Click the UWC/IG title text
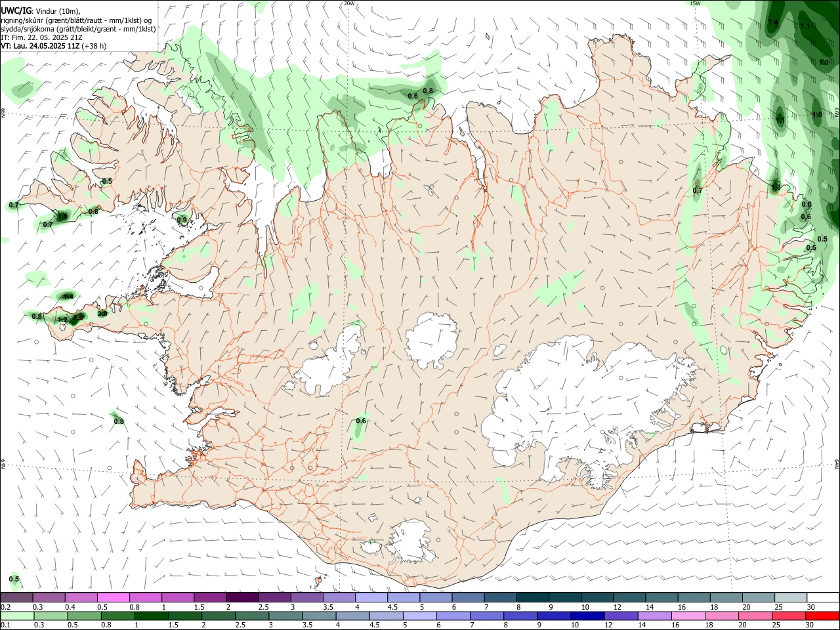This screenshot has height=630, width=840. 16,11
